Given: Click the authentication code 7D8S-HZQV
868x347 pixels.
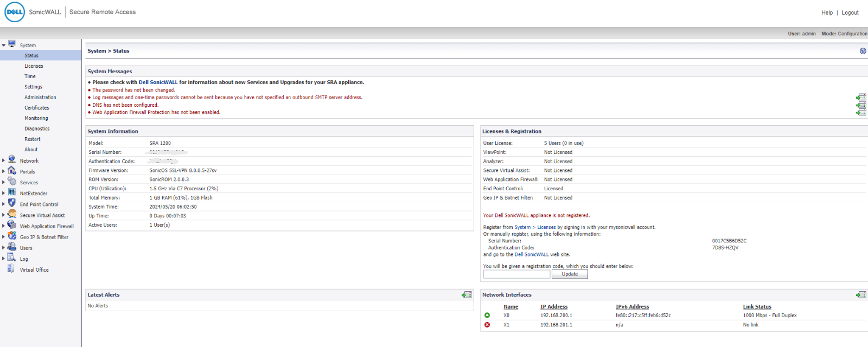Looking at the screenshot, I should coord(725,248).
